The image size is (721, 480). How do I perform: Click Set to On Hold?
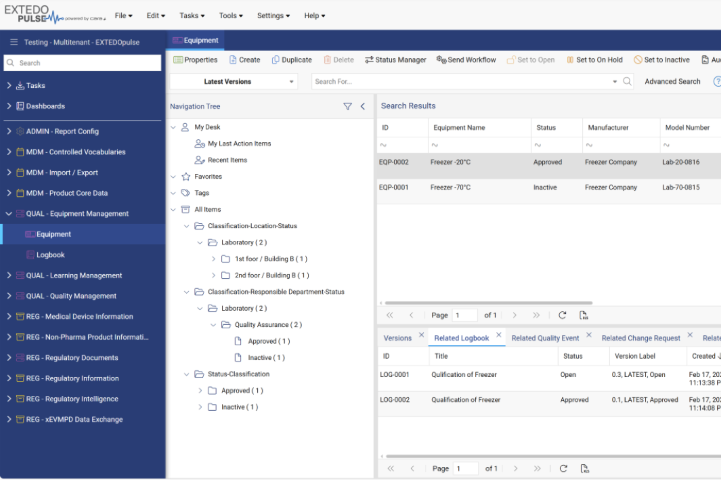click(x=595, y=60)
